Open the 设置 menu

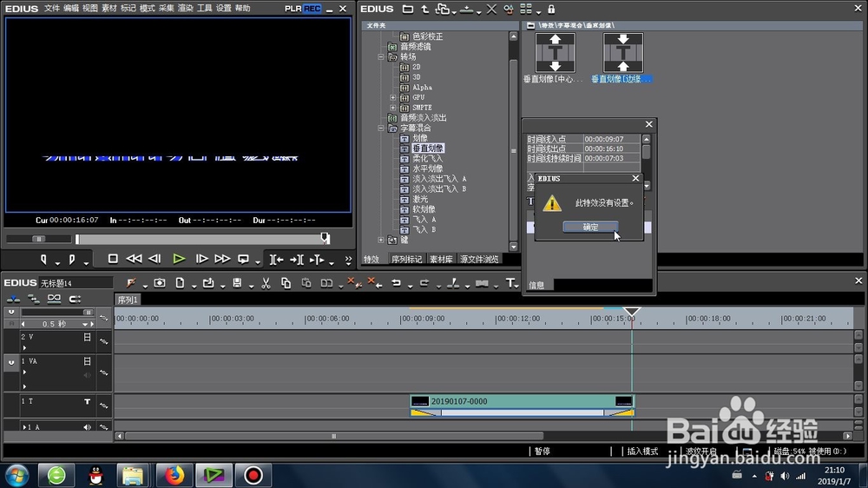(x=224, y=9)
